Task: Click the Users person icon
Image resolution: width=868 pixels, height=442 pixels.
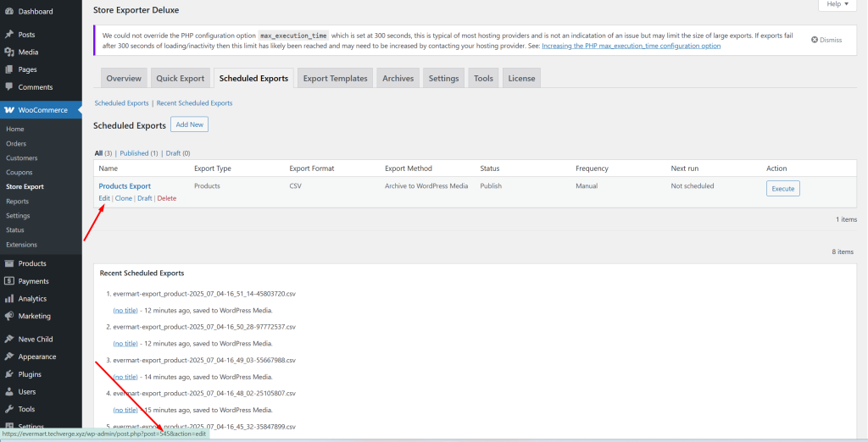Action: click(8, 392)
